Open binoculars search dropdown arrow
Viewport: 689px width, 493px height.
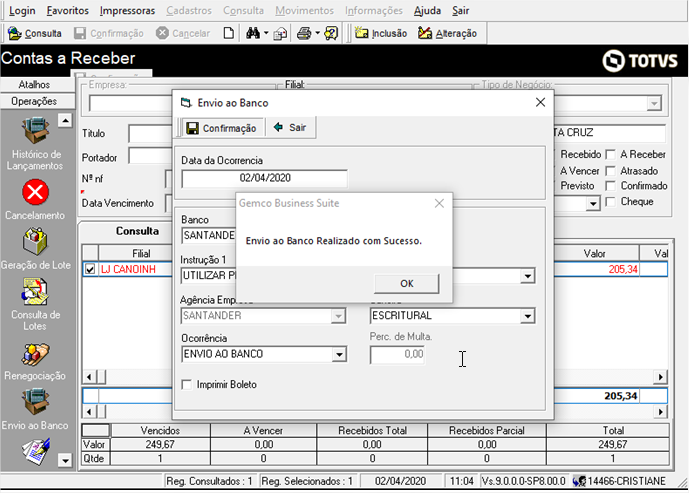266,33
